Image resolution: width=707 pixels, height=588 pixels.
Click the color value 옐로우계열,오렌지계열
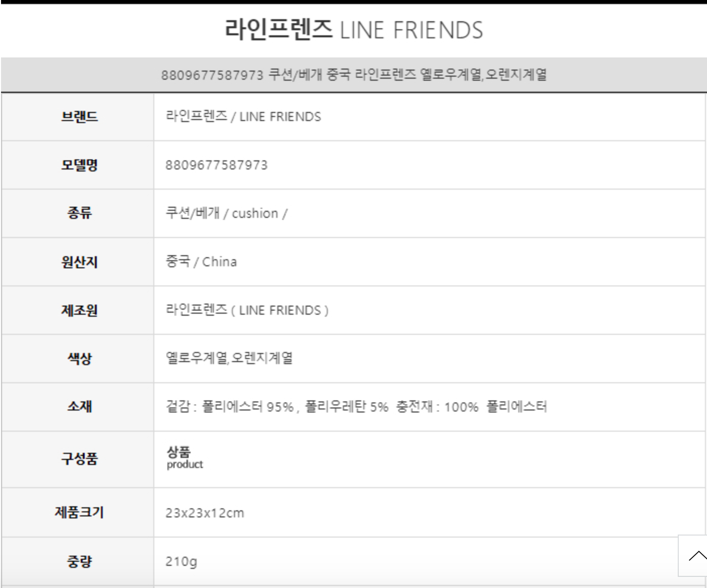pyautogui.click(x=229, y=359)
